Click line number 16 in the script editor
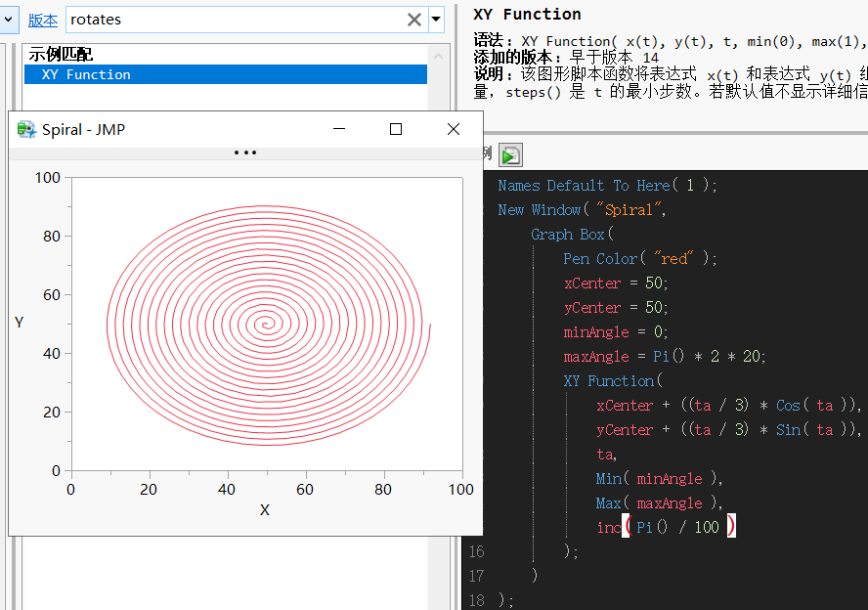868x610 pixels. pyautogui.click(x=476, y=551)
